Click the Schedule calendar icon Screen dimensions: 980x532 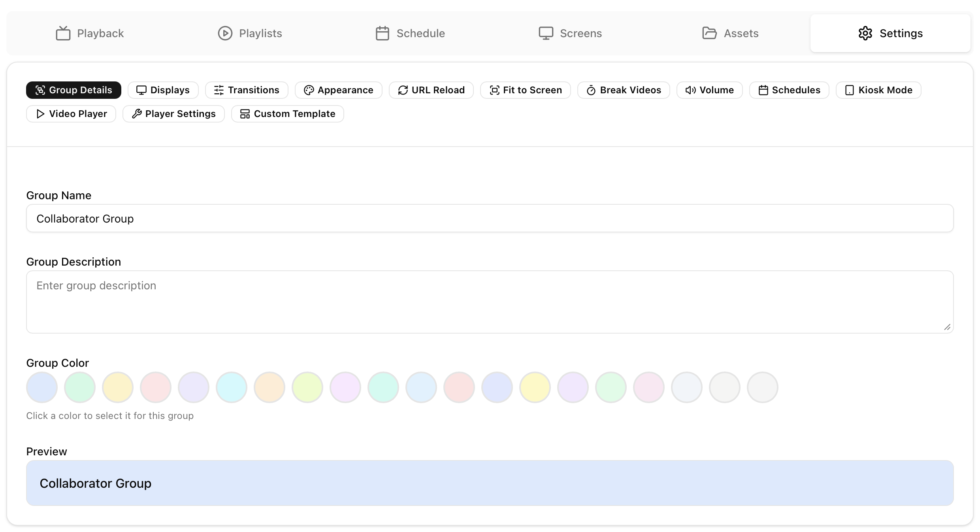[x=382, y=33]
